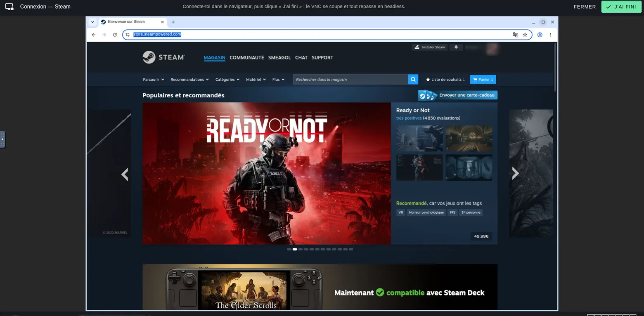Click the browser back arrow
Image resolution: width=644 pixels, height=316 pixels.
[94, 35]
